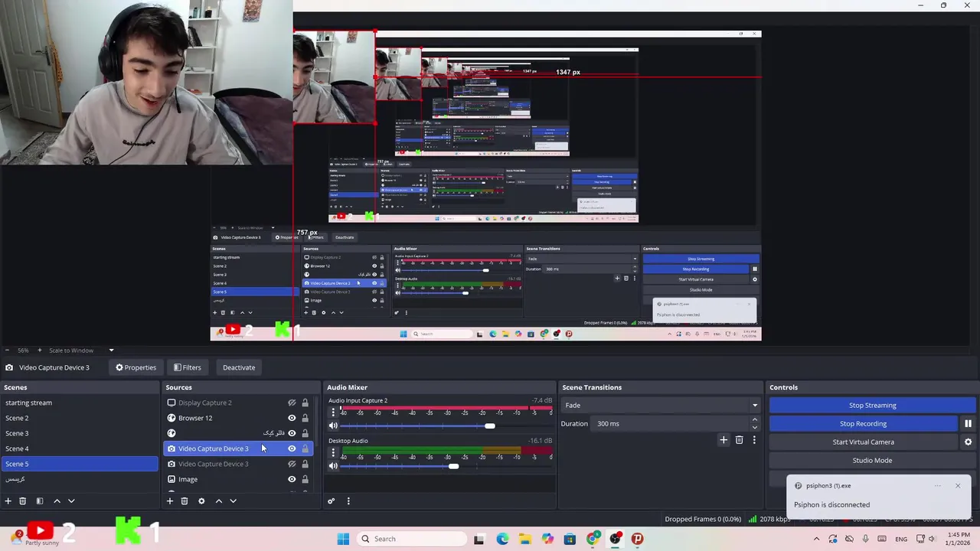The height and width of the screenshot is (551, 980).
Task: Toggle lock on Image source
Action: (x=305, y=479)
